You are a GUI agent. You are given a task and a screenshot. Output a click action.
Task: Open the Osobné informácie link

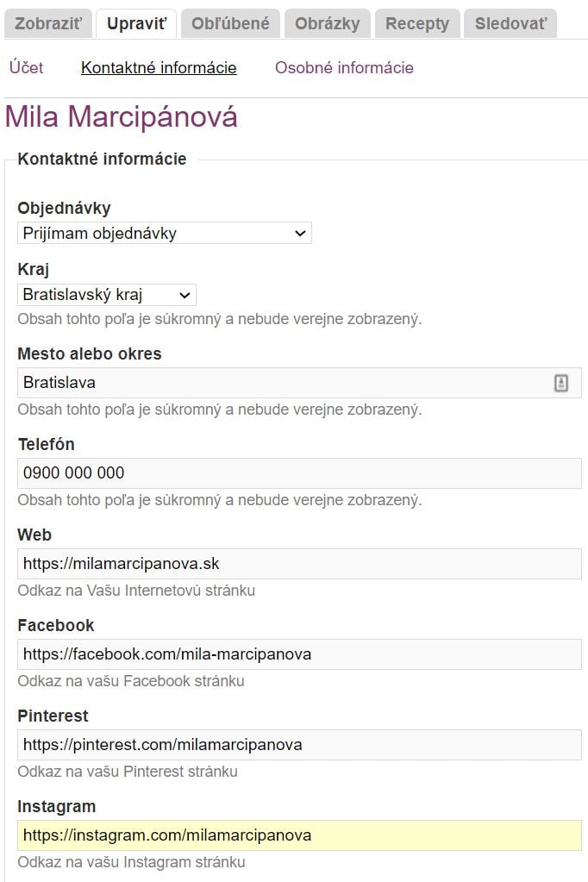pyautogui.click(x=344, y=67)
